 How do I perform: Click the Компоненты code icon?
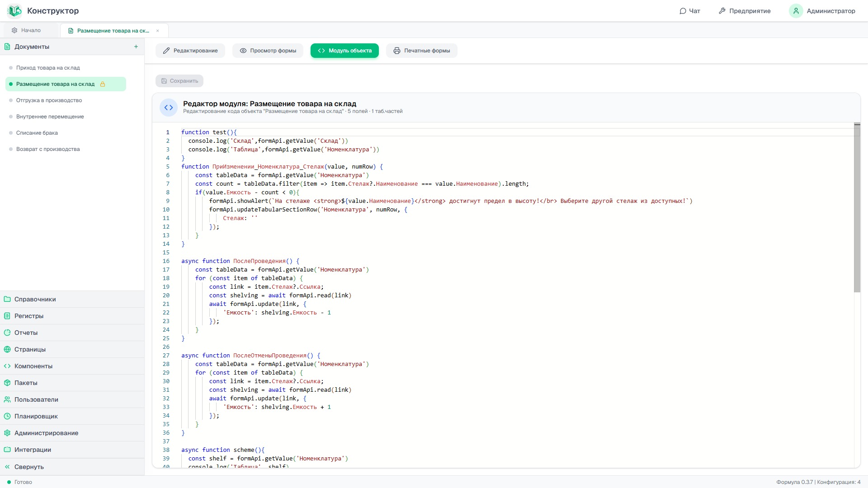(7, 366)
